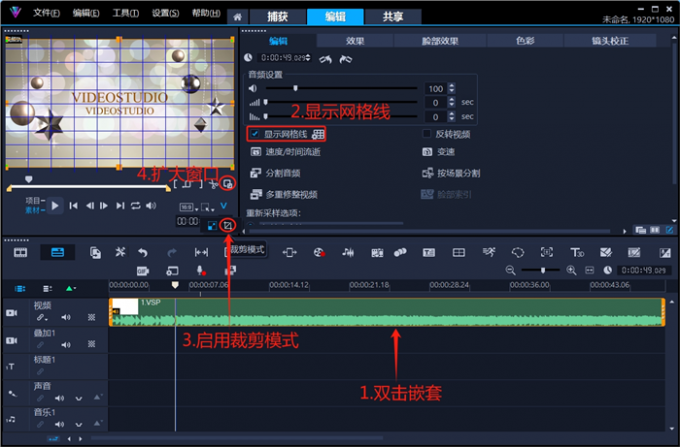Click 多重修整视频 button
This screenshot has width=680, height=447.
pyautogui.click(x=284, y=194)
